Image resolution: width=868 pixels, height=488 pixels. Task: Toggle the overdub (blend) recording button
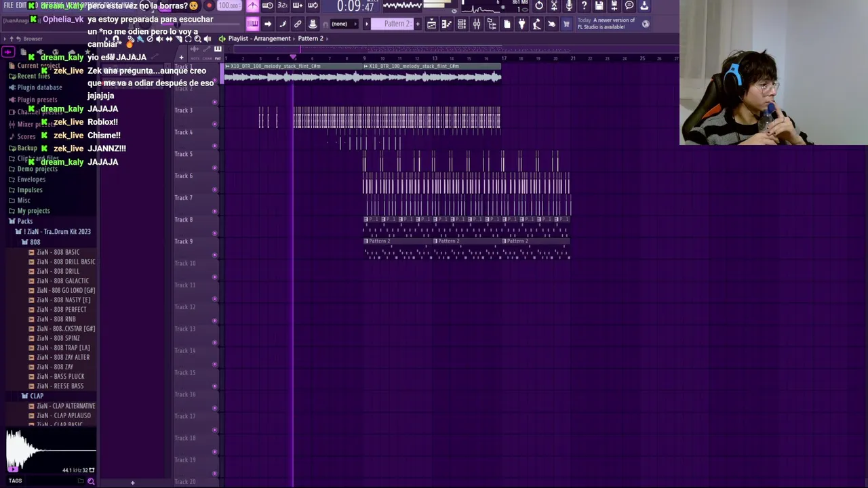(x=298, y=5)
